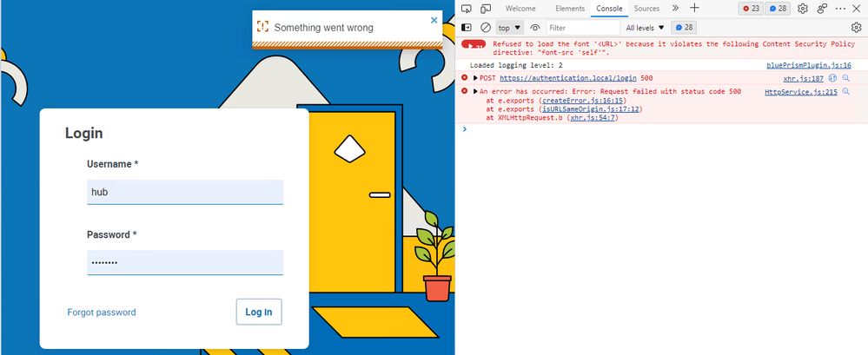Open the bluePrismPlugin.js:16 source link
868x355 pixels.
point(809,65)
